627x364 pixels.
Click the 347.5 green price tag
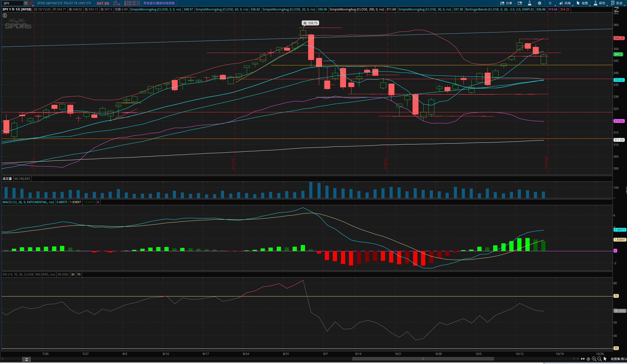click(618, 54)
